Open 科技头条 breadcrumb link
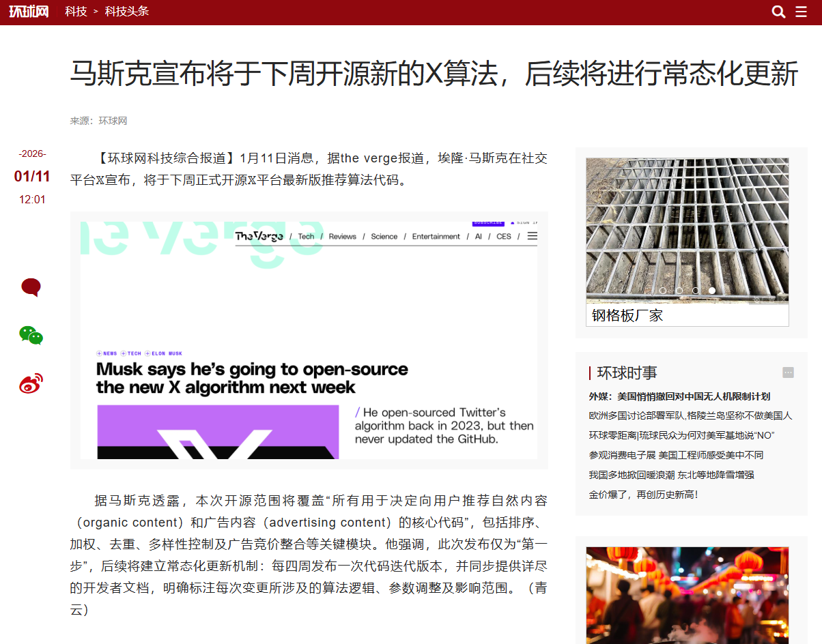The width and height of the screenshot is (822, 644). point(126,12)
